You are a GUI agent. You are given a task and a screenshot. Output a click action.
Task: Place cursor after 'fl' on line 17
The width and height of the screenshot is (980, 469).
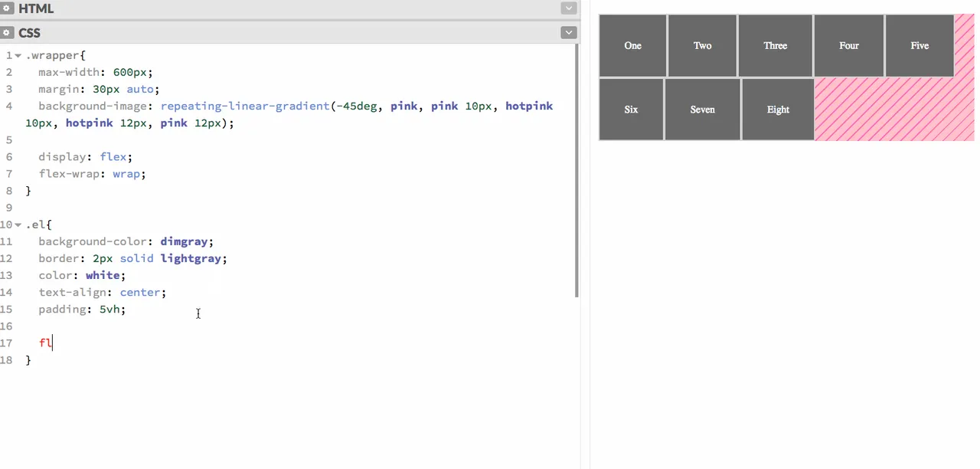coord(53,343)
